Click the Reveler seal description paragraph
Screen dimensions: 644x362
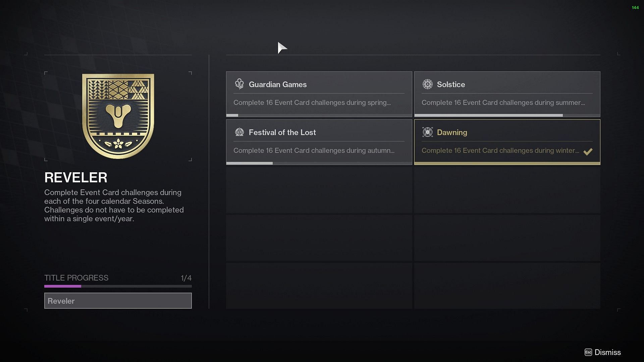[114, 205]
